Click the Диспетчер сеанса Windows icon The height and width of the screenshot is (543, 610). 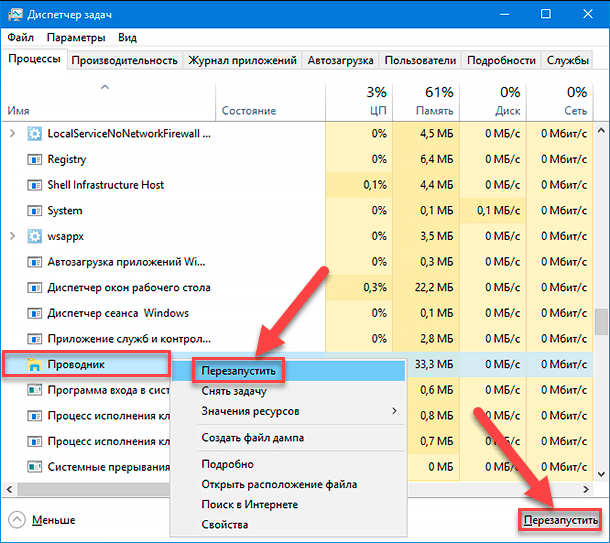(x=34, y=314)
